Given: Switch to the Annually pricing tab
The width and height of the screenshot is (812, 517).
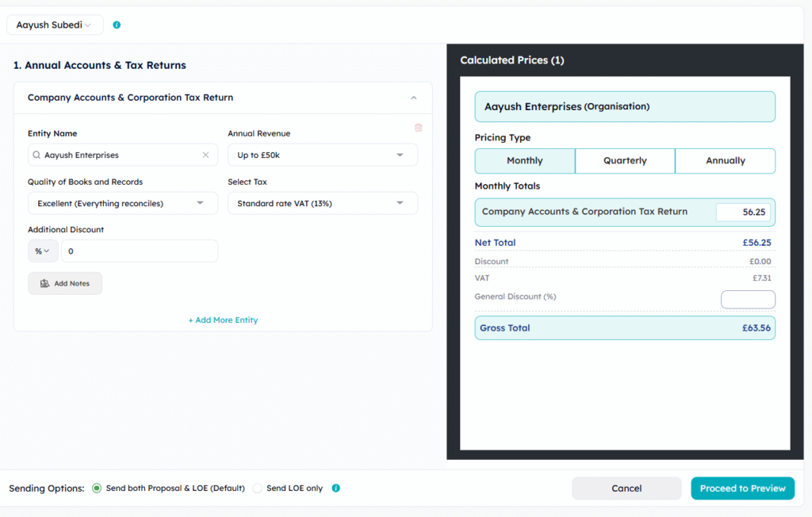Looking at the screenshot, I should coord(725,161).
